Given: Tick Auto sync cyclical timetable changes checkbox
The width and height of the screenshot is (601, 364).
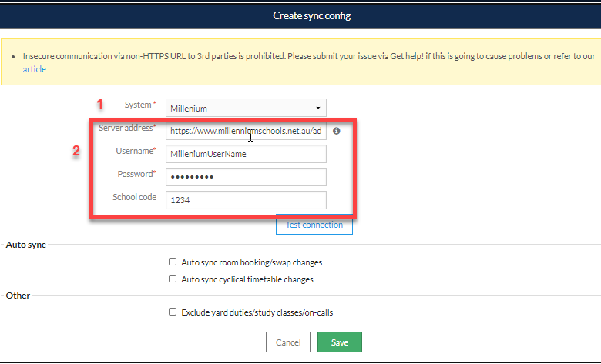Looking at the screenshot, I should tap(173, 279).
